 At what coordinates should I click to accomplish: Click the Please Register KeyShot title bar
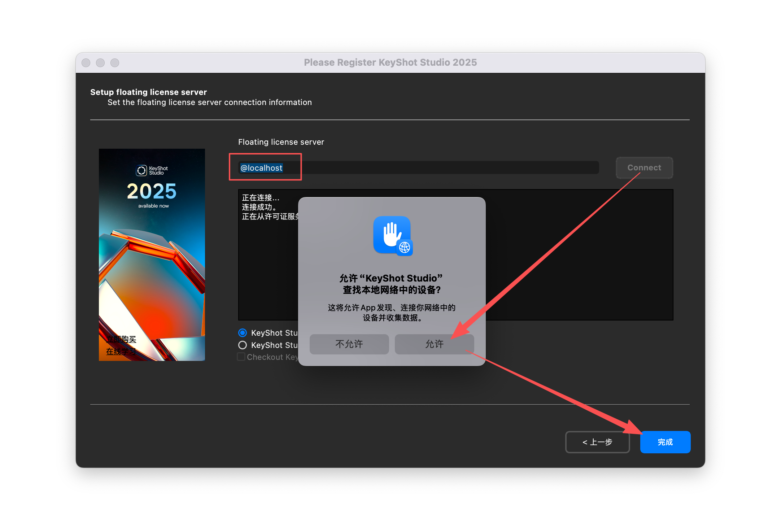[x=390, y=62]
